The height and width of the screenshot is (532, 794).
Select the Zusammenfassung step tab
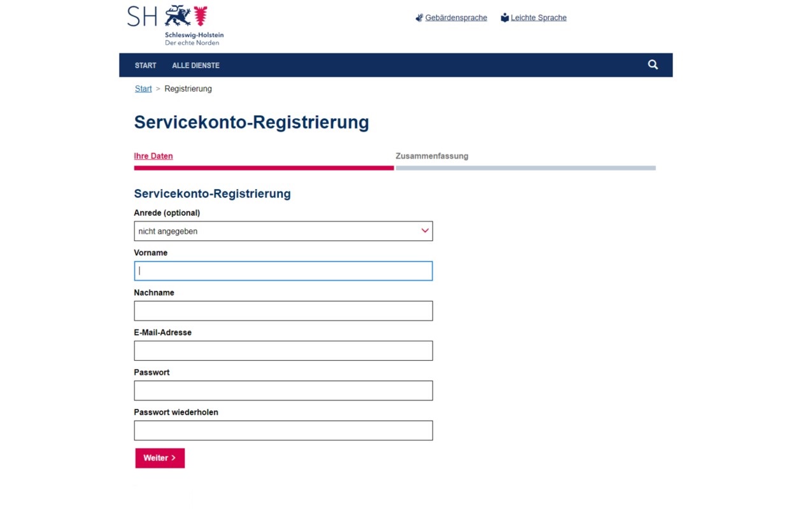click(432, 156)
